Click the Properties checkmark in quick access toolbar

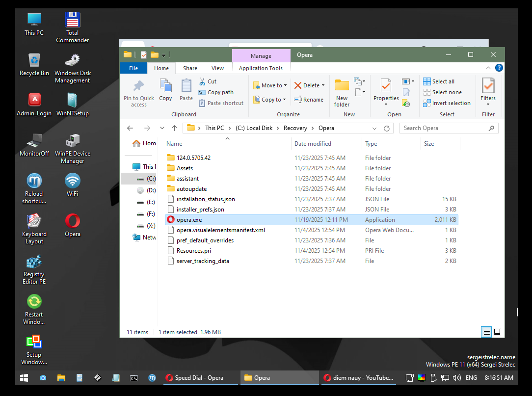click(x=144, y=55)
